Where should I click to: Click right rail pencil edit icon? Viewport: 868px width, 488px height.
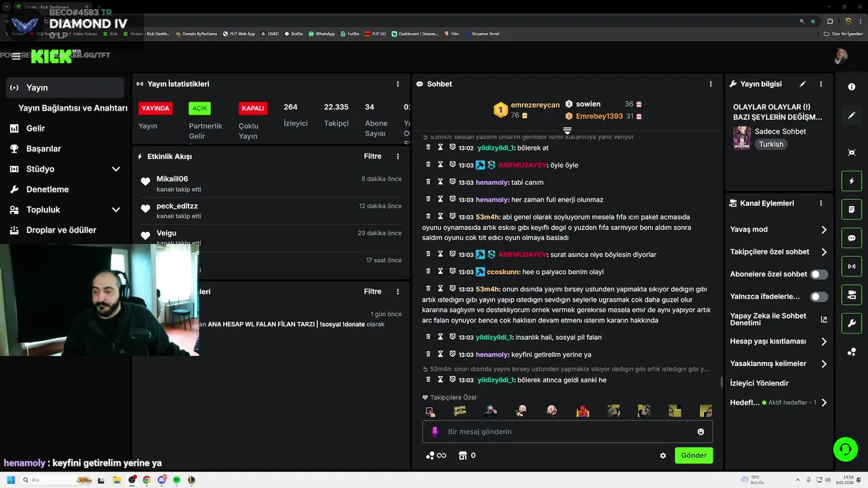coord(852,115)
